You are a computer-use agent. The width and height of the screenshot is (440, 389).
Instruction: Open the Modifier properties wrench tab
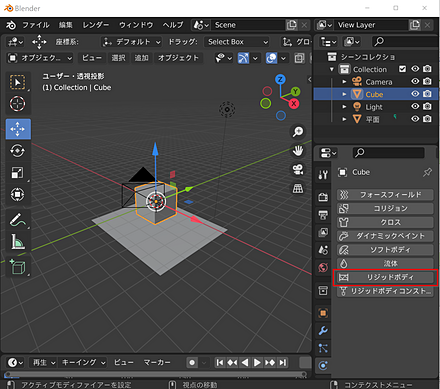point(323,331)
